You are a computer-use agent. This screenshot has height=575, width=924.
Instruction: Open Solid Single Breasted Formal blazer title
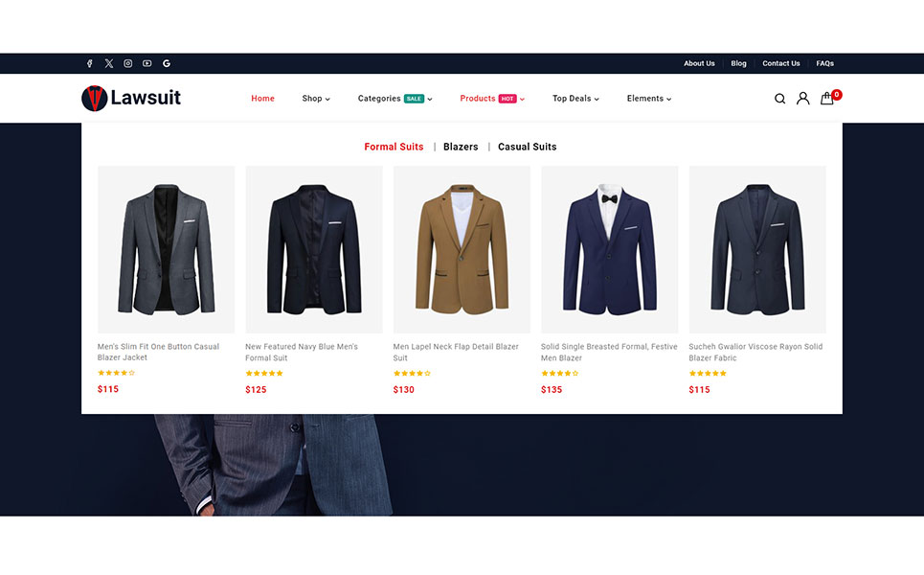(608, 352)
